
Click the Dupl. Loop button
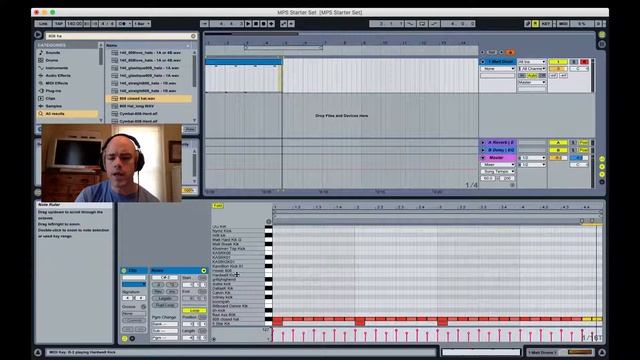(x=165, y=305)
